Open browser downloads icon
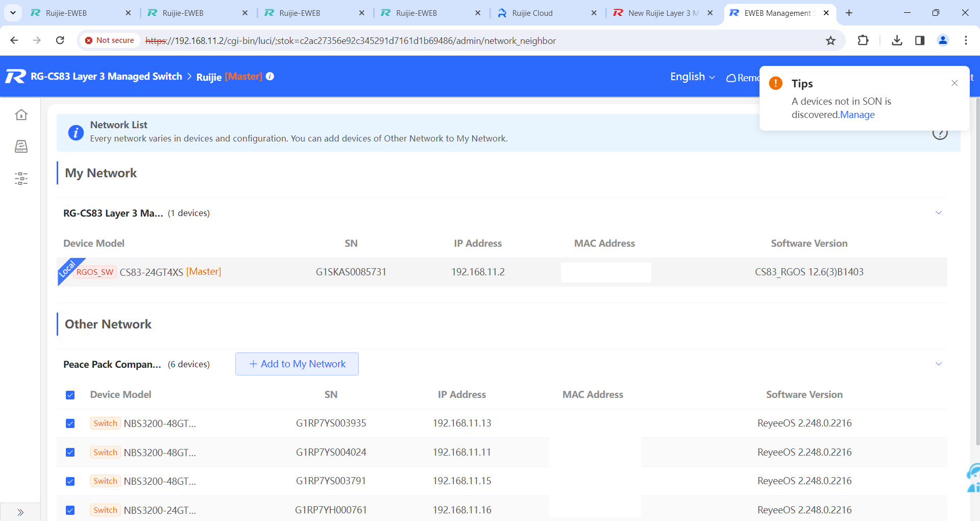 [897, 40]
